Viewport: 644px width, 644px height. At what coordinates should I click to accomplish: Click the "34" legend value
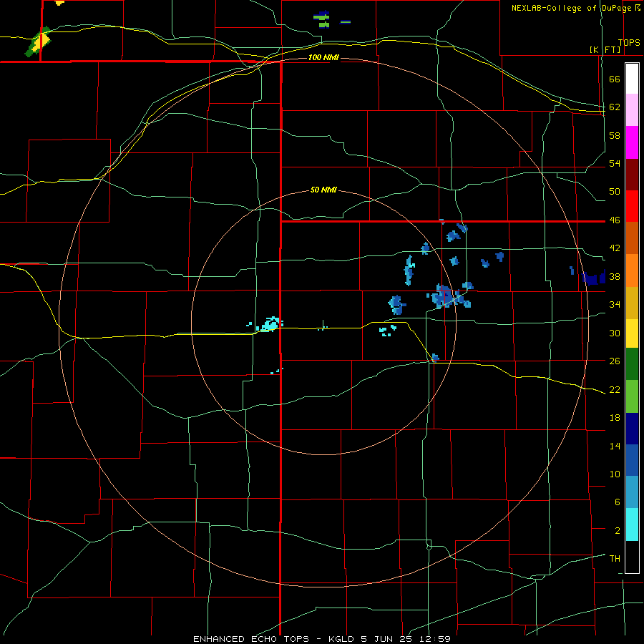[x=615, y=305]
